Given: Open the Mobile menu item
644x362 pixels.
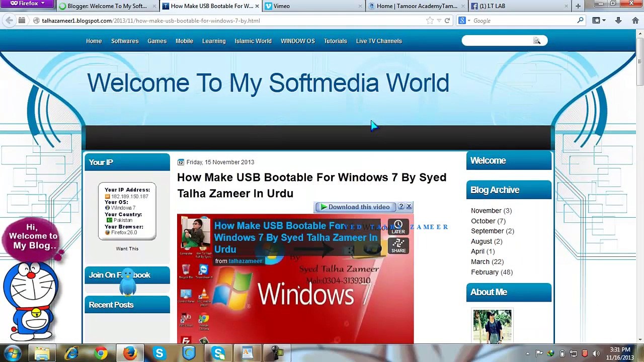Looking at the screenshot, I should click(184, 41).
